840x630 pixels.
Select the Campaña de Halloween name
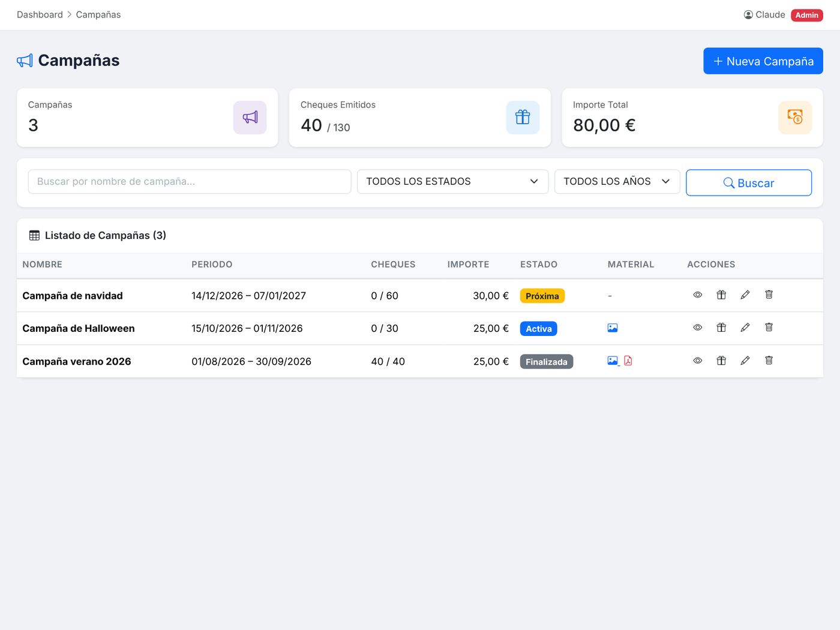[79, 329]
